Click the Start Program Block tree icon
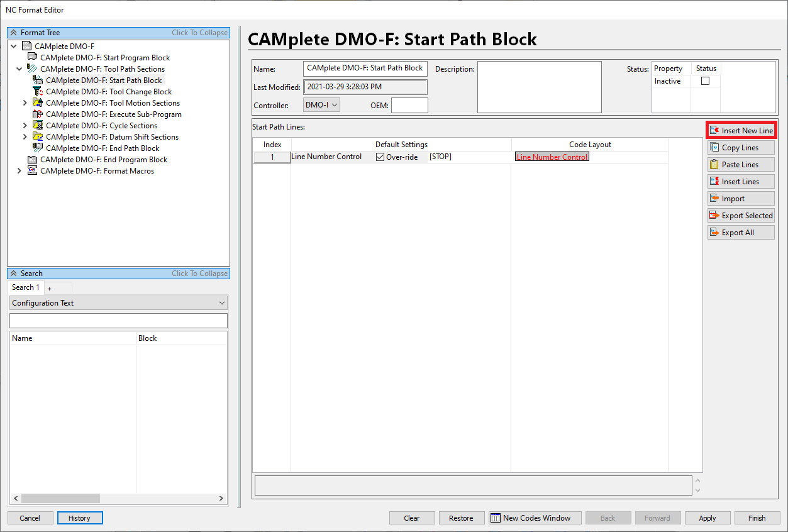Image resolution: width=788 pixels, height=532 pixels. click(x=32, y=57)
